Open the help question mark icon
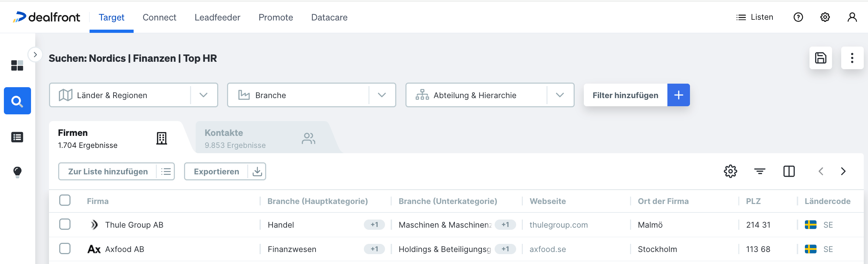The height and width of the screenshot is (264, 868). pos(798,17)
